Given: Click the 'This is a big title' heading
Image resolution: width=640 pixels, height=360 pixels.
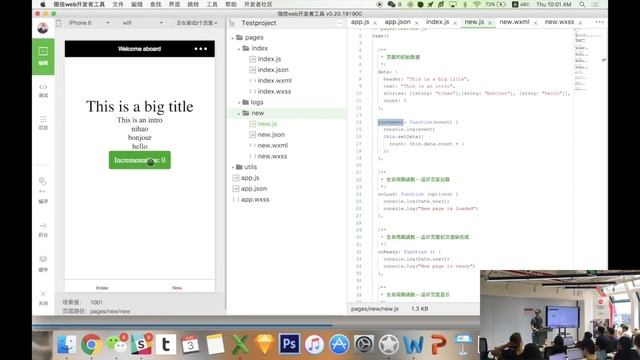Looking at the screenshot, I should tap(140, 107).
